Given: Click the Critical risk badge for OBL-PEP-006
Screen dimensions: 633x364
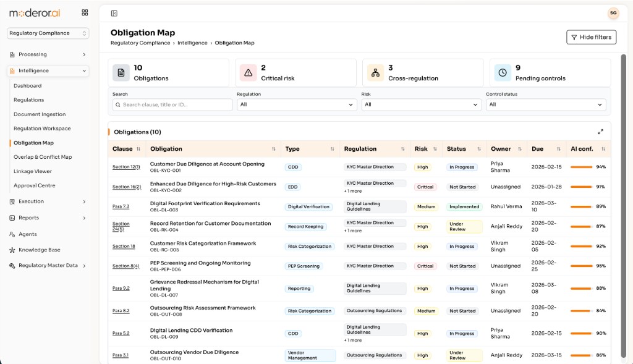Looking at the screenshot, I should pyautogui.click(x=425, y=266).
